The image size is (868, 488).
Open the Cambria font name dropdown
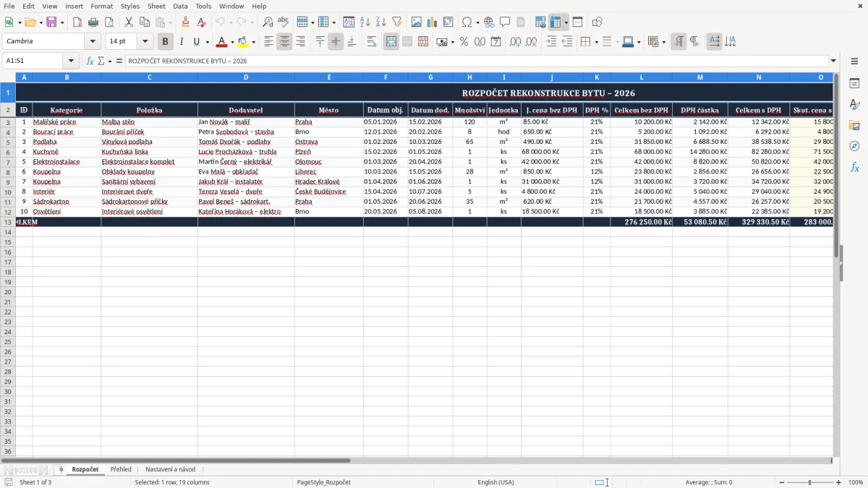coord(93,42)
